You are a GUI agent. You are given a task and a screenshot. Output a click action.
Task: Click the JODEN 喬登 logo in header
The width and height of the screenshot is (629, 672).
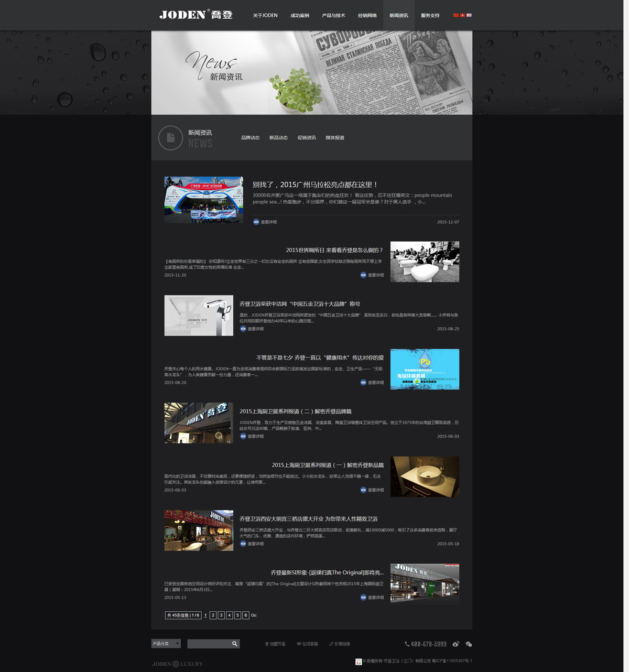[196, 15]
